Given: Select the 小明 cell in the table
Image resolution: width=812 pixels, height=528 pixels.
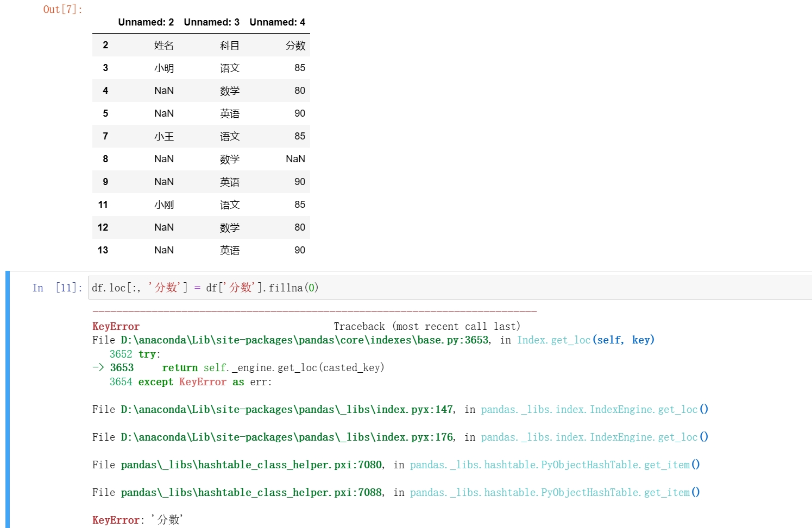Looking at the screenshot, I should point(163,68).
